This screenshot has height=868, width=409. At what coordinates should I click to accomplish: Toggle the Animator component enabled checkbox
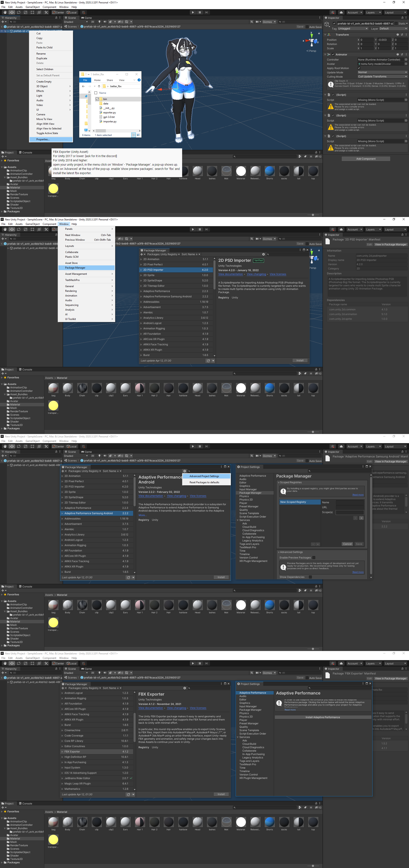point(333,55)
